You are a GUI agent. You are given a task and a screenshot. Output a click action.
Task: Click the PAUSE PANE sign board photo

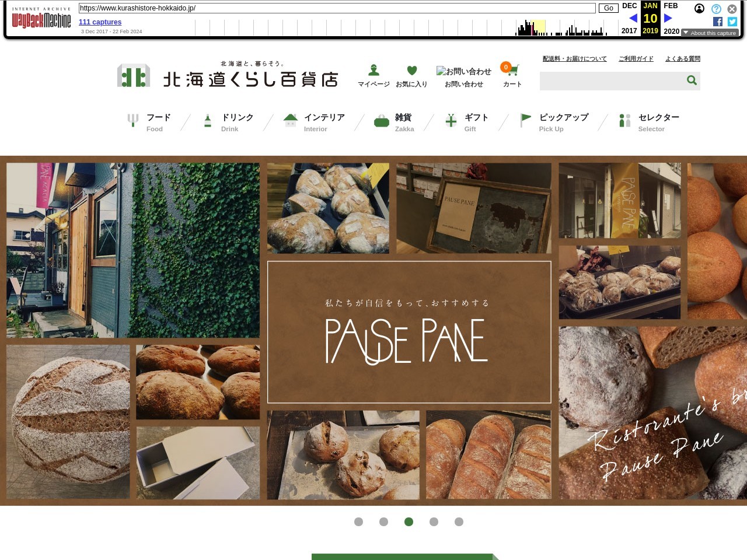474,208
